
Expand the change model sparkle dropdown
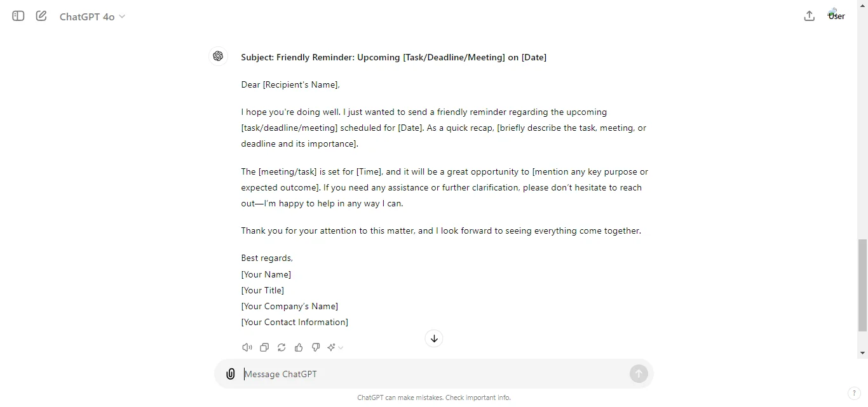point(336,347)
